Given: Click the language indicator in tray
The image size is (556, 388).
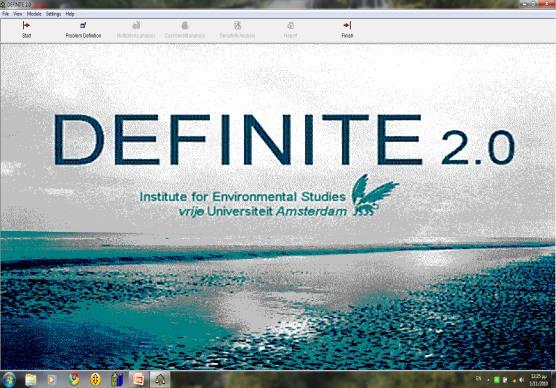Looking at the screenshot, I should [479, 379].
